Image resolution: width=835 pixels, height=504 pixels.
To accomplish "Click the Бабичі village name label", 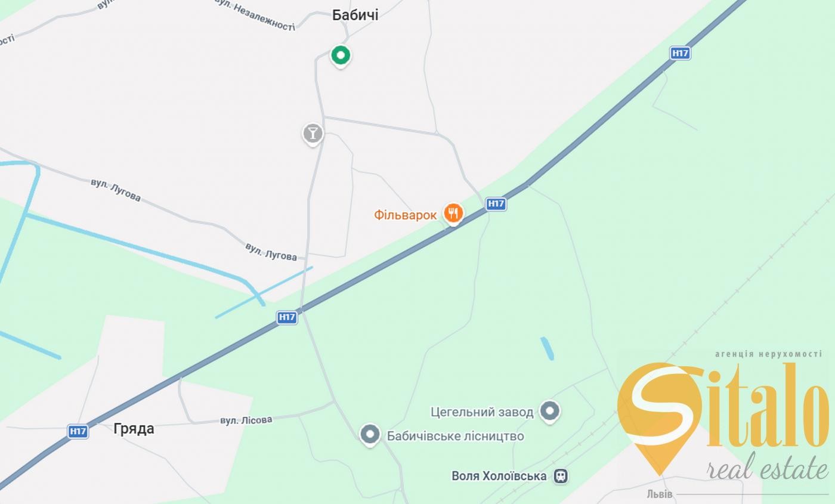I will point(355,16).
